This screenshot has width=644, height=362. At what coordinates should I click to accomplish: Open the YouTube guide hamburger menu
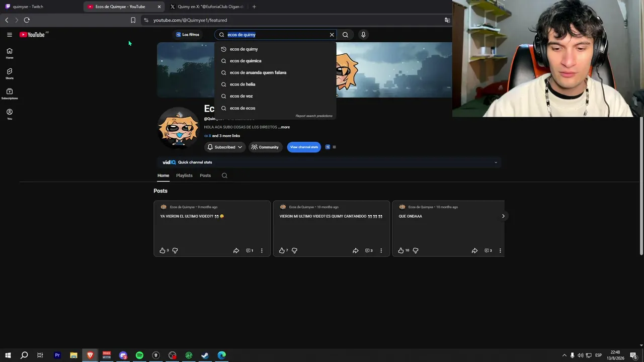coord(10,35)
